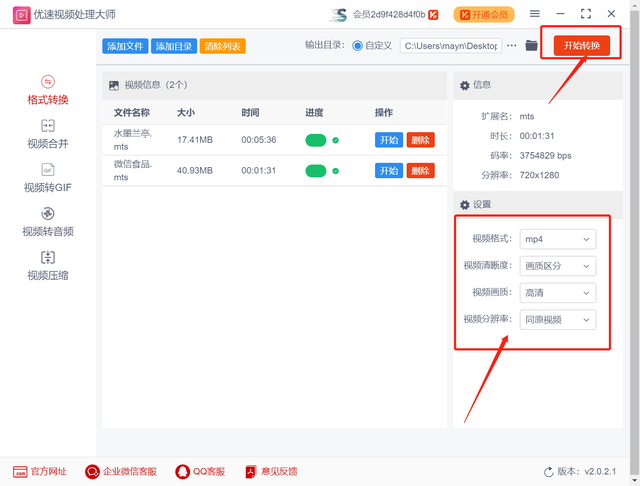The width and height of the screenshot is (640, 486).
Task: Open the 视频压缩 compression icon
Action: coord(48,258)
